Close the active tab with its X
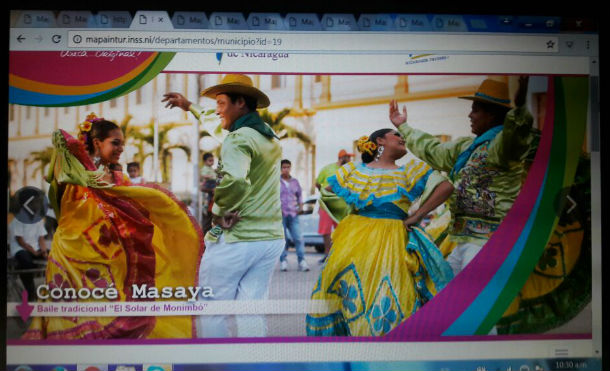The width and height of the screenshot is (610, 371). point(161,20)
